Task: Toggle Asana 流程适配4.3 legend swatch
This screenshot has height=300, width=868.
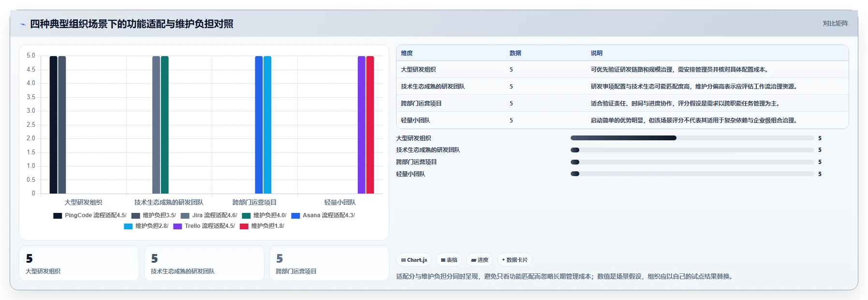Action: [295, 216]
